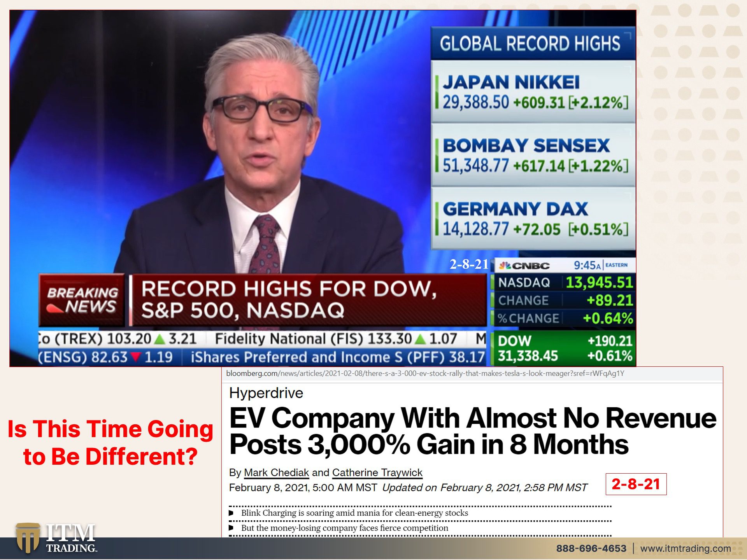Viewport: 747px width, 560px height.
Task: Click the www.itmtrading.com website address
Action: [x=686, y=548]
